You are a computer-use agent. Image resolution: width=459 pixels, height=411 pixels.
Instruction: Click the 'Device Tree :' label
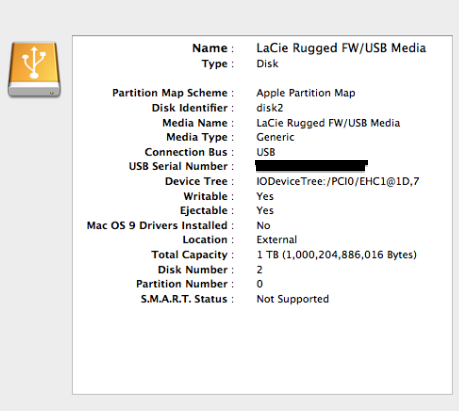tap(200, 181)
